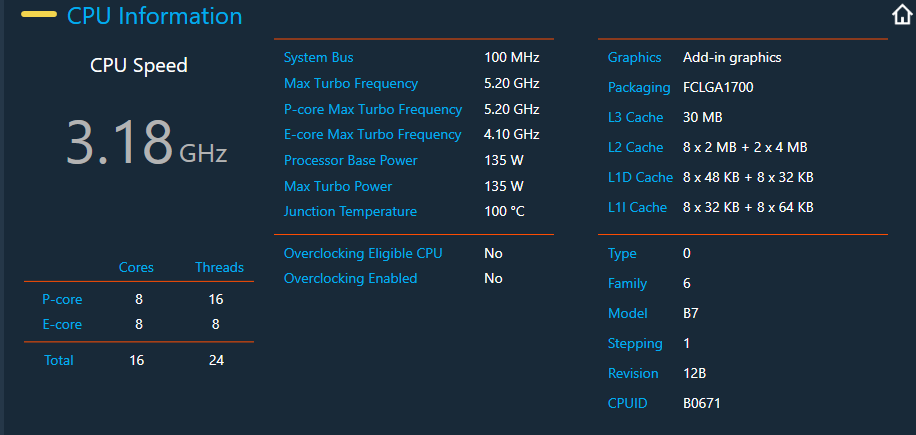Select the Stepping label

[x=635, y=343]
